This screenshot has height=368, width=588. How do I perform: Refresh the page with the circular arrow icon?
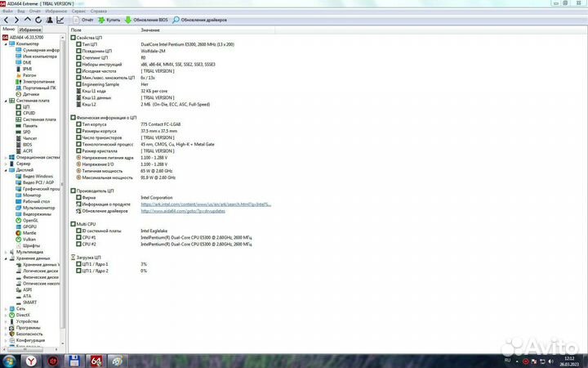pyautogui.click(x=38, y=20)
